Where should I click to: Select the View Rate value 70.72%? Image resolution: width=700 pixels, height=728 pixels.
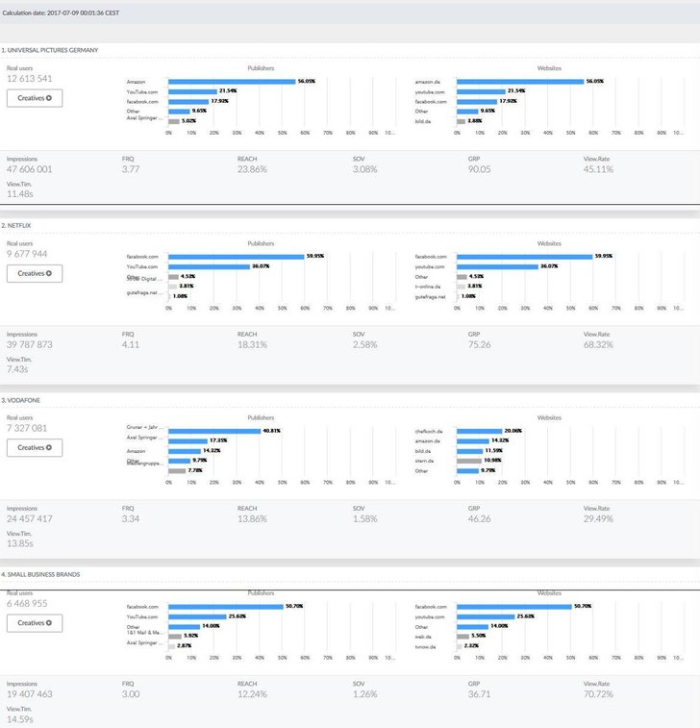pyautogui.click(x=598, y=694)
